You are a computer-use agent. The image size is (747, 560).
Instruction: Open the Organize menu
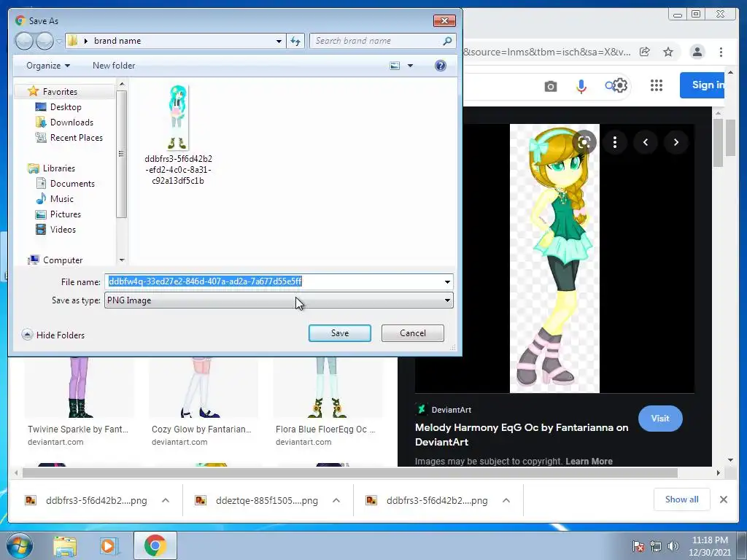coord(47,65)
